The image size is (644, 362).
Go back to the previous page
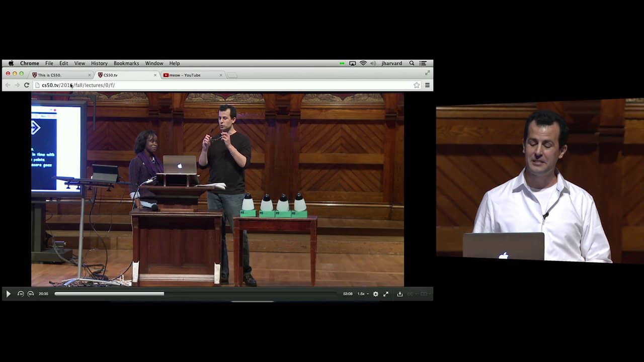(x=8, y=85)
